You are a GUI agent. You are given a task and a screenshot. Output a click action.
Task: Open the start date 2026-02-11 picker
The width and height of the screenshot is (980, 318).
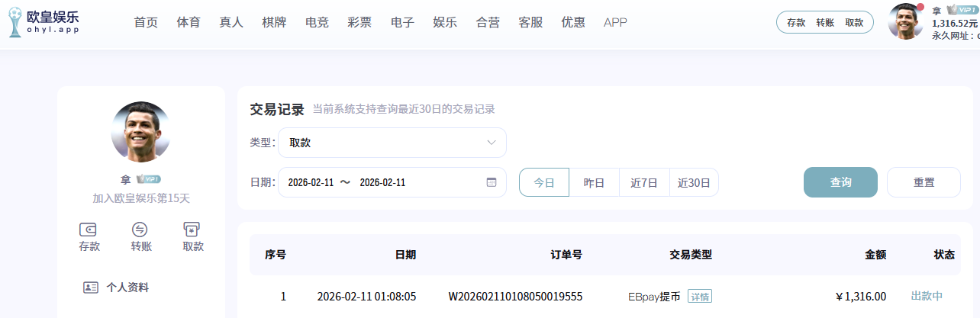(309, 182)
